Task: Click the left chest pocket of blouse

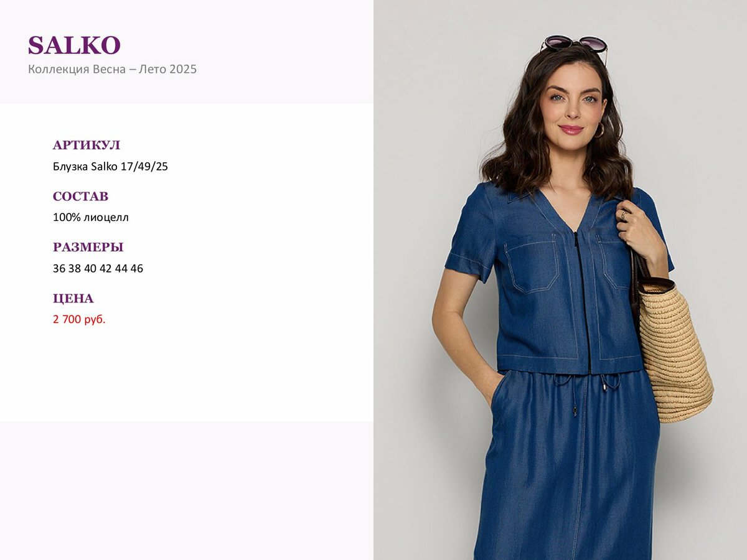Action: pos(531,266)
